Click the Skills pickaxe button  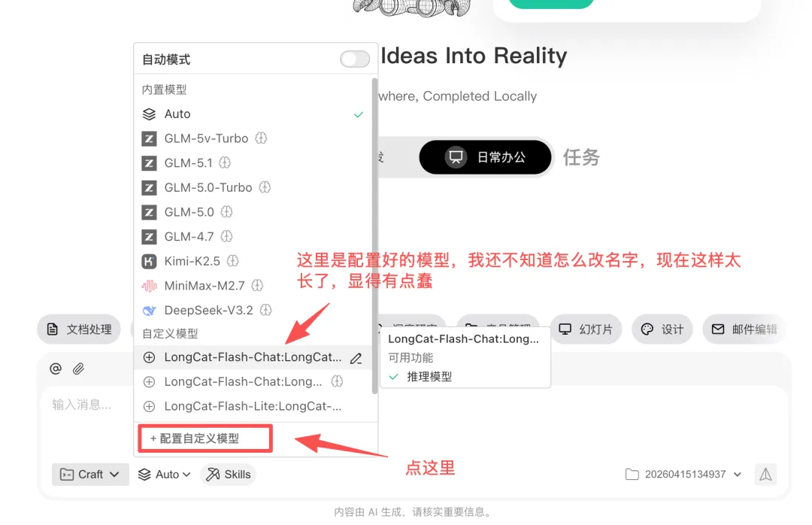pyautogui.click(x=229, y=474)
